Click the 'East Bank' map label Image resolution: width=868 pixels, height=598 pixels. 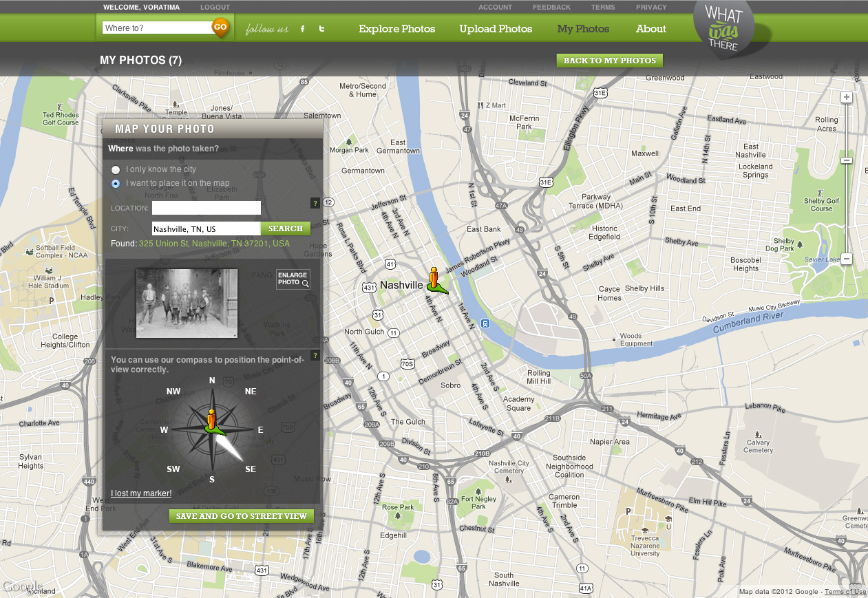pyautogui.click(x=484, y=229)
